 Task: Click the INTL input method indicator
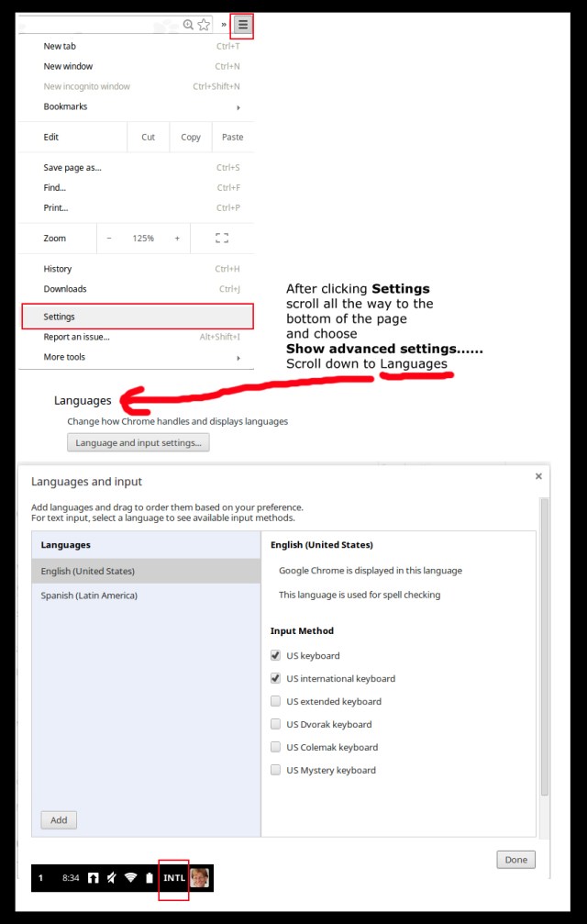click(x=174, y=878)
